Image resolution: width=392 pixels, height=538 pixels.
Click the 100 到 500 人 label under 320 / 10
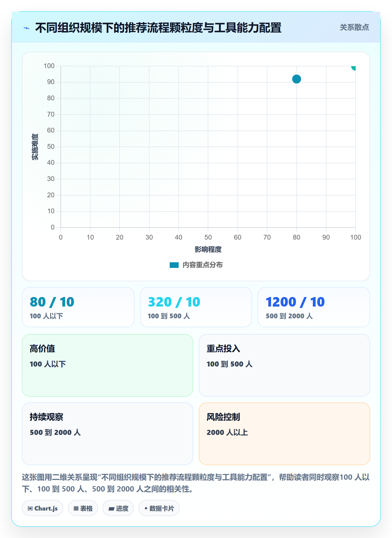pyautogui.click(x=169, y=316)
